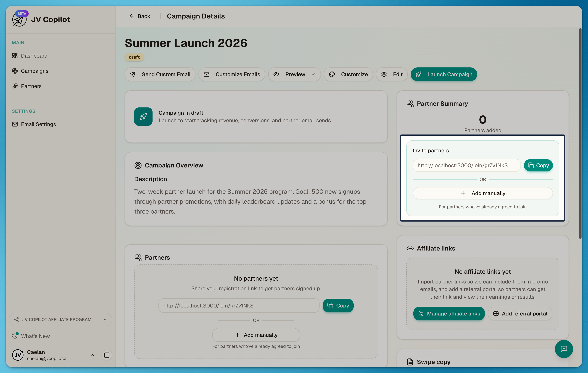Click the No partners yet text

tap(256, 278)
